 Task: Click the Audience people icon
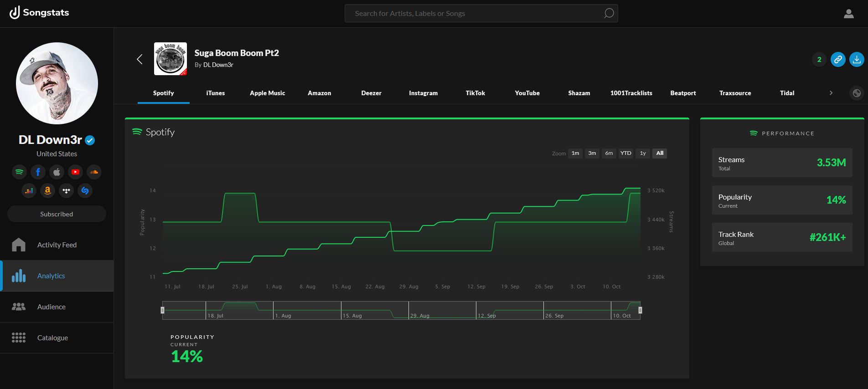click(x=19, y=307)
